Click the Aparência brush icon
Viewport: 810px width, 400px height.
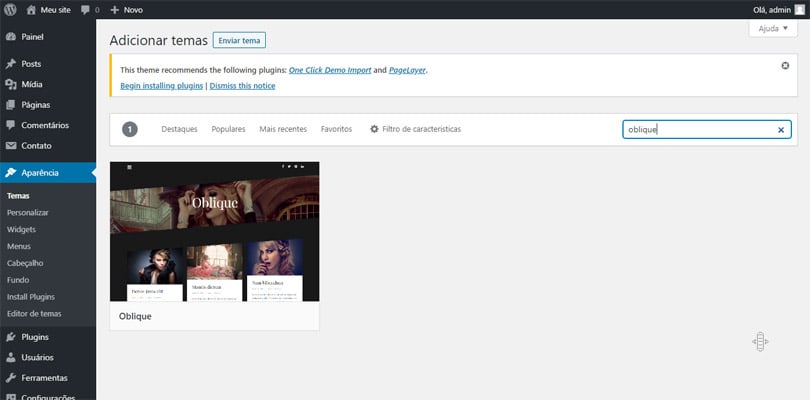click(10, 173)
